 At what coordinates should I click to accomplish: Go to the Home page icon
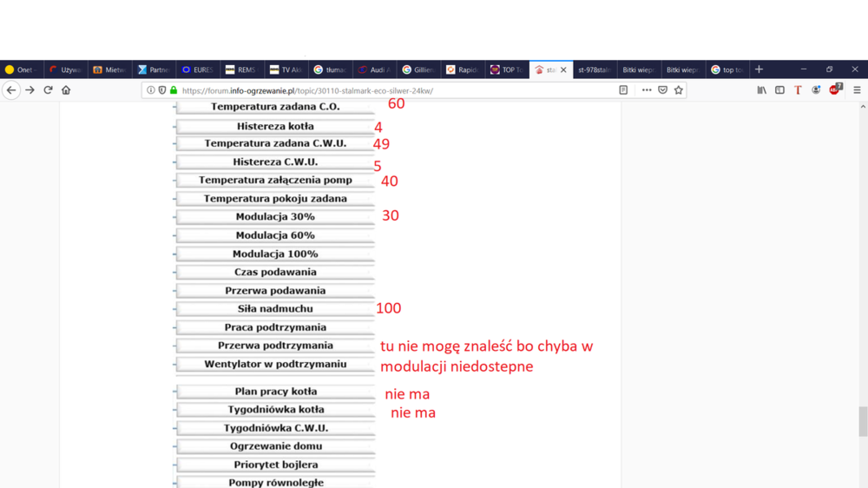66,90
